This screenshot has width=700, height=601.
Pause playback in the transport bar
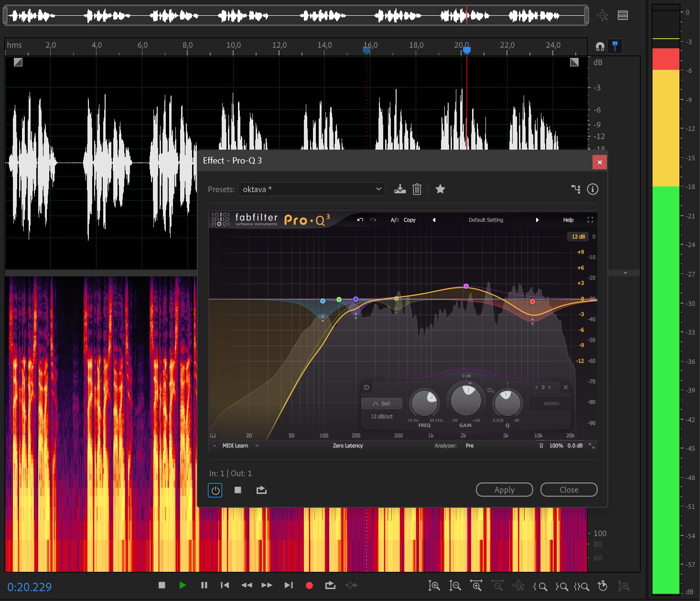[204, 585]
